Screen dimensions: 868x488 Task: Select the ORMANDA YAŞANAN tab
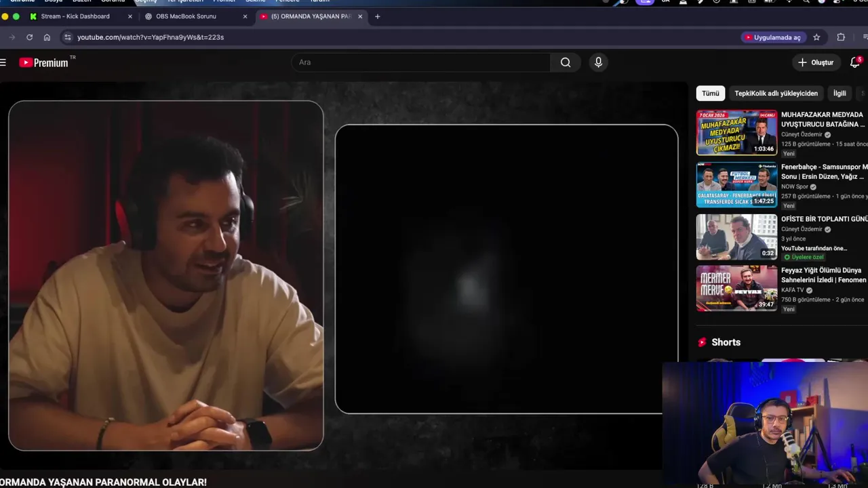(311, 16)
